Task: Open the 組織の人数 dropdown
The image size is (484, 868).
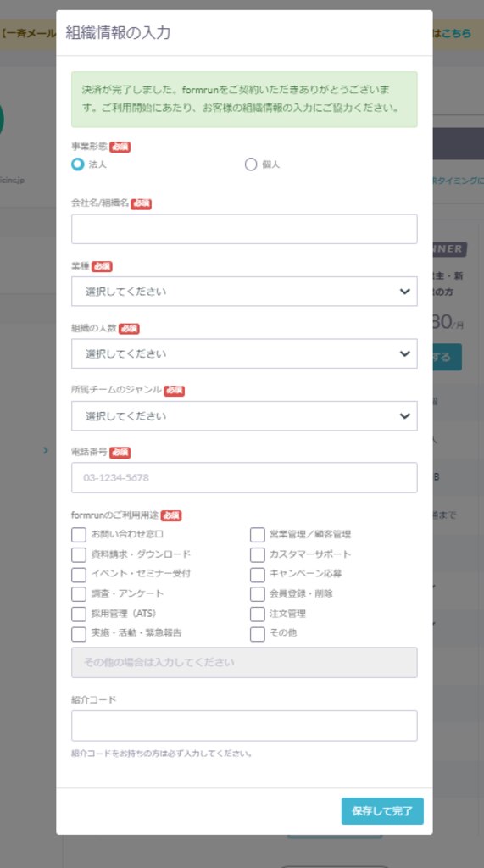Action: pyautogui.click(x=244, y=353)
